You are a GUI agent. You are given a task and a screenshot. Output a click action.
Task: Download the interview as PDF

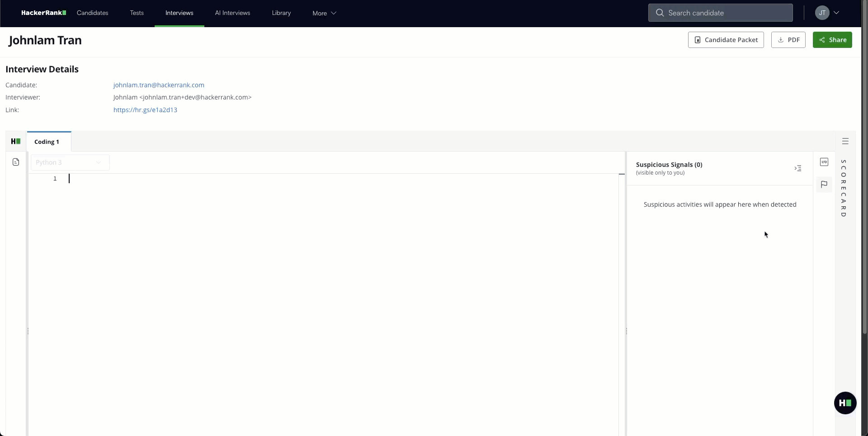(788, 39)
